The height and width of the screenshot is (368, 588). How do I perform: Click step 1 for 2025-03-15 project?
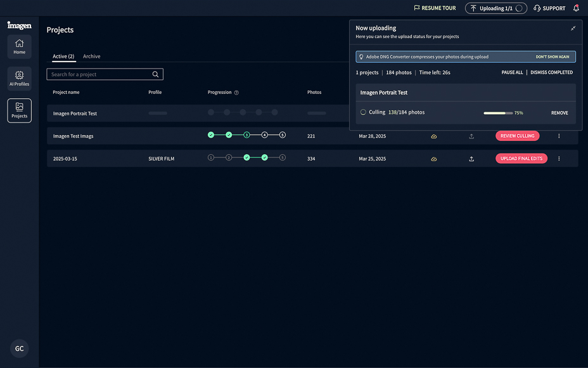211,157
